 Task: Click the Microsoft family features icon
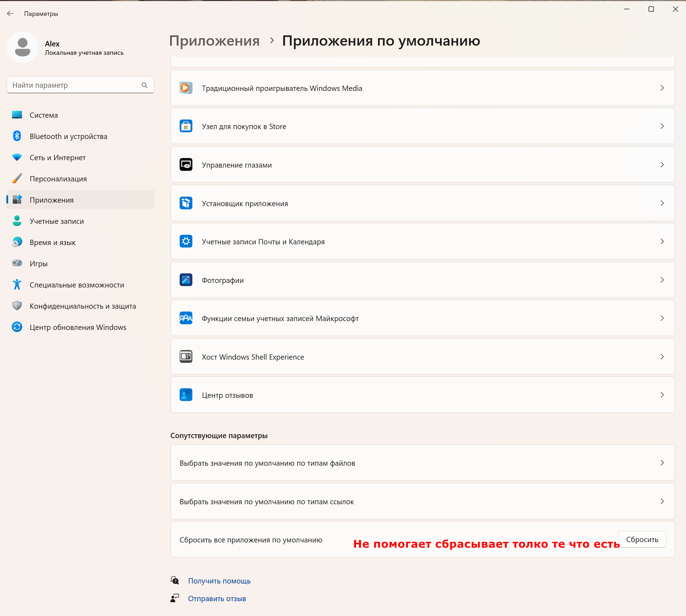186,318
